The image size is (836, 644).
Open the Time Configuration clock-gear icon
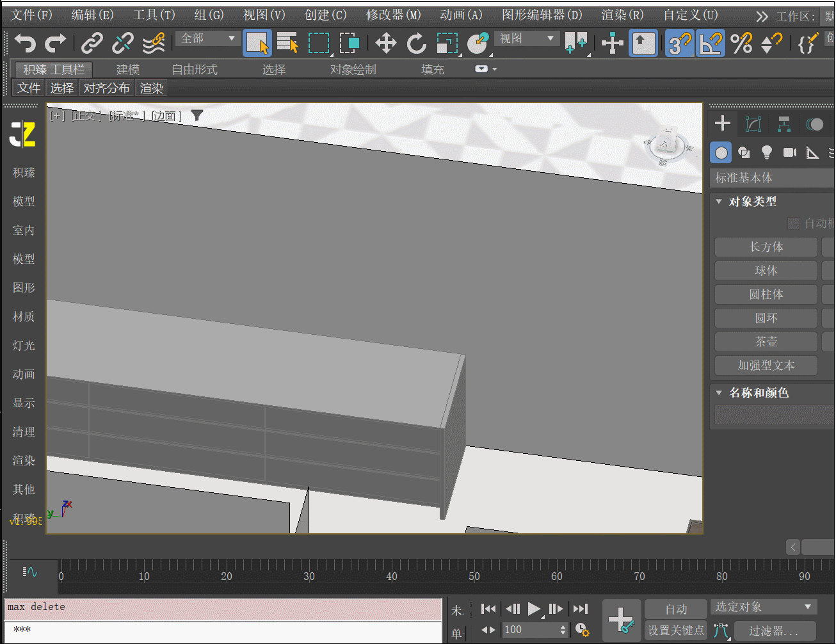[x=582, y=630]
